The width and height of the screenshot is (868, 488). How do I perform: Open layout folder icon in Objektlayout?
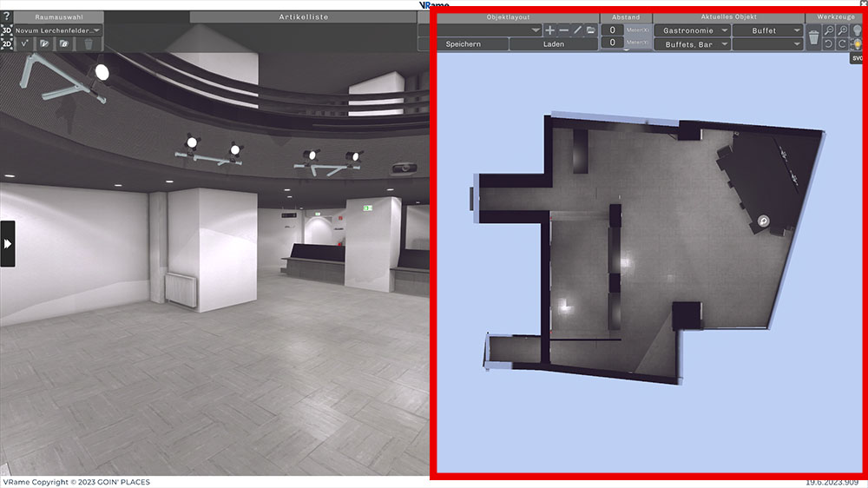coord(590,30)
